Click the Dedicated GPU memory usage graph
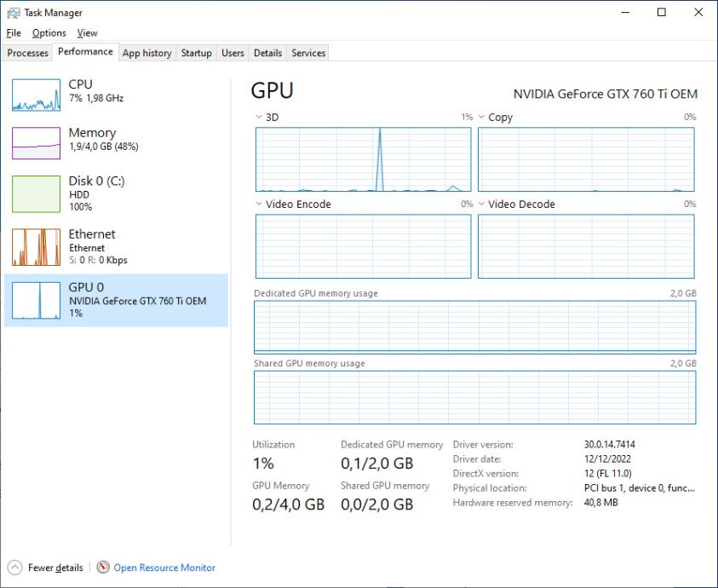The width and height of the screenshot is (718, 588). click(474, 327)
